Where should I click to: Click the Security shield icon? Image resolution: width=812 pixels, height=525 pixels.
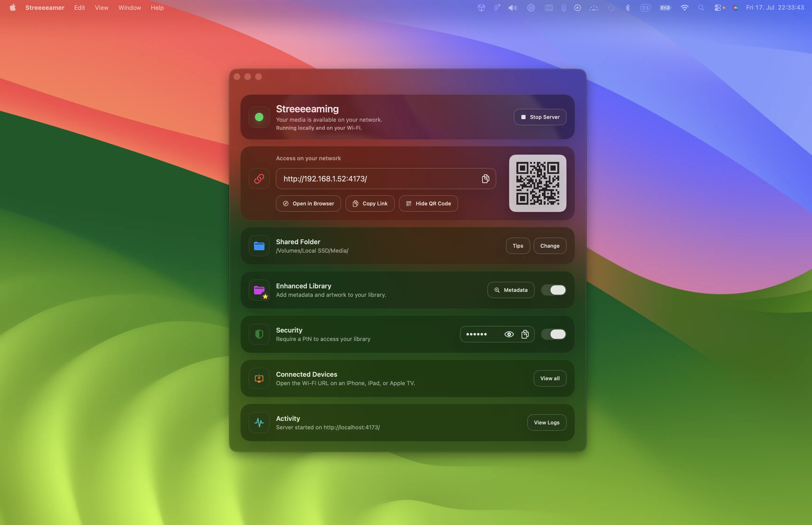tap(259, 334)
